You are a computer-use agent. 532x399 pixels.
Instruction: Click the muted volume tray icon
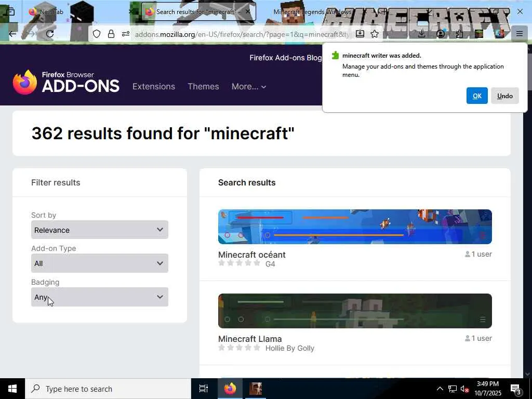(464, 389)
